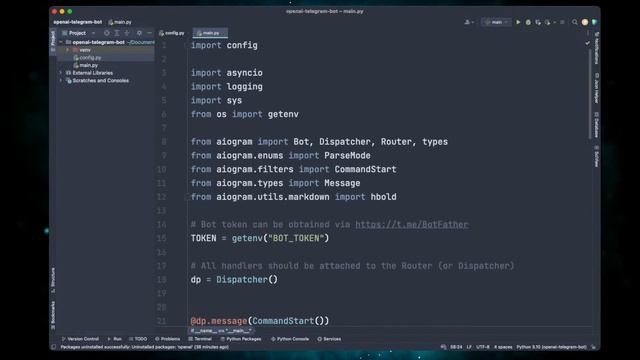The width and height of the screenshot is (640, 360).
Task: Open the Json Helper side panel
Action: pos(596,88)
